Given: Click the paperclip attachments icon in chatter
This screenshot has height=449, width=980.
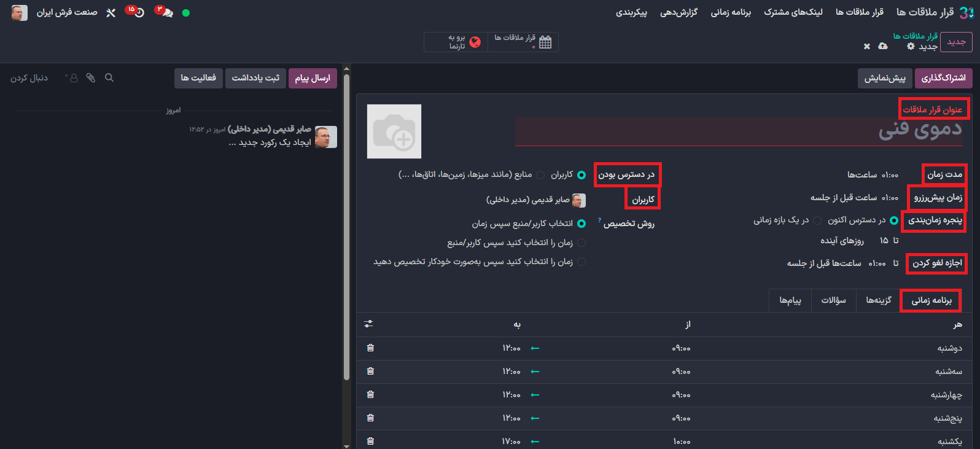Looking at the screenshot, I should (91, 78).
